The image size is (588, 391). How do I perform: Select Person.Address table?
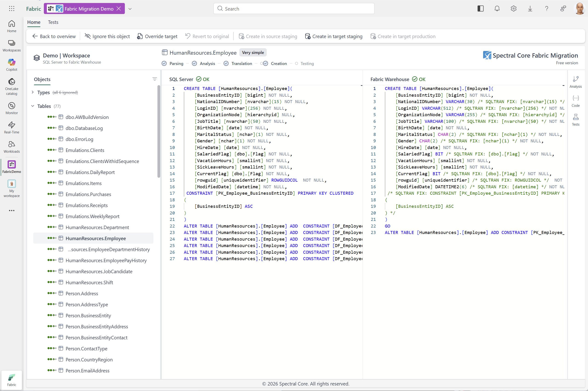click(x=93, y=293)
